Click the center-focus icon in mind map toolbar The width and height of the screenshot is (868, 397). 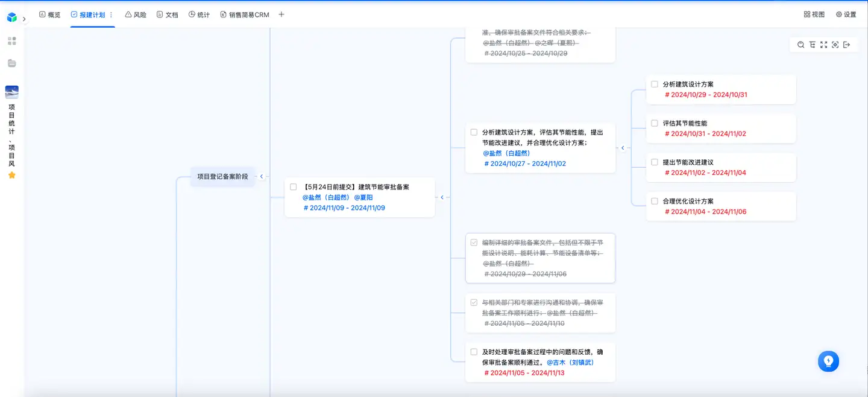point(835,45)
